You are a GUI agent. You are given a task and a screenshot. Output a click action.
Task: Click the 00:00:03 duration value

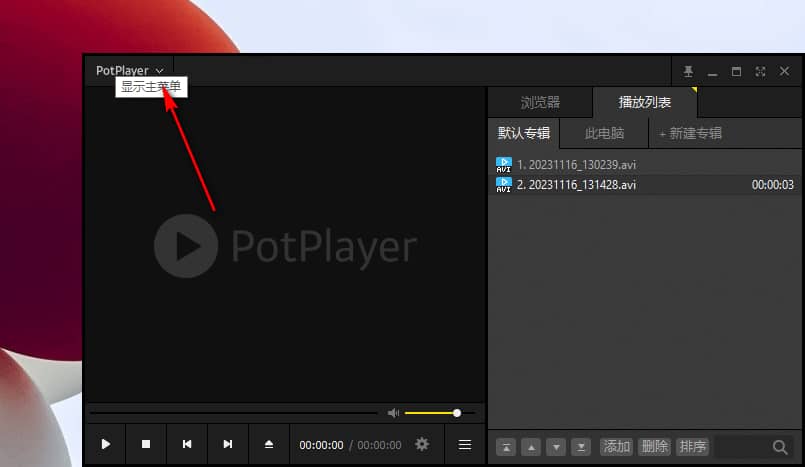click(773, 185)
